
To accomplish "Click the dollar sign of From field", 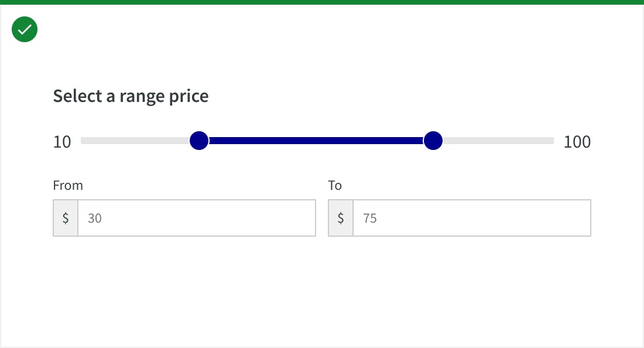I will click(x=66, y=218).
